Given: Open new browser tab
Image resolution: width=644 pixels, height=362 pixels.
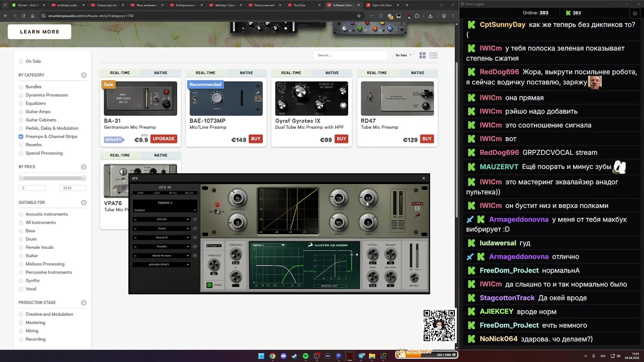Looking at the screenshot, I should 407,5.
